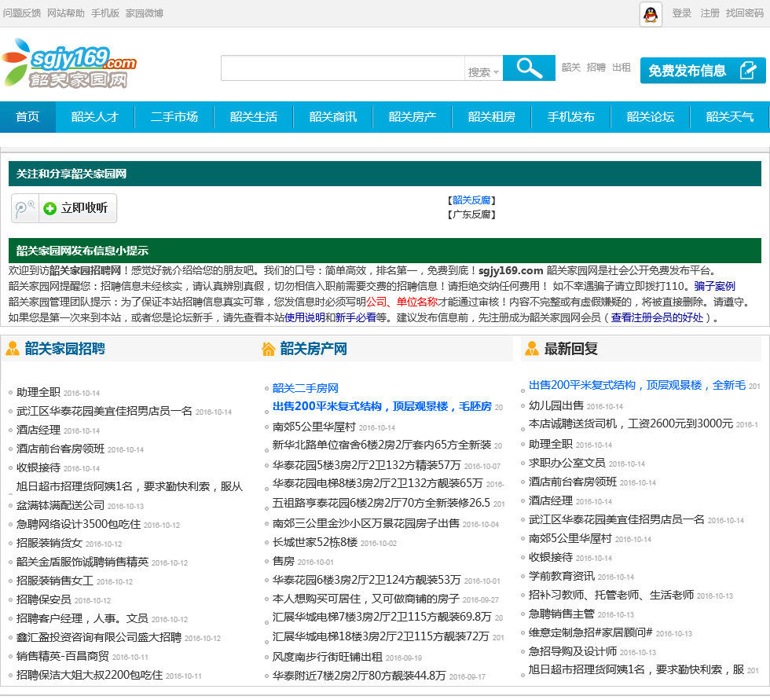Open the 使用说明 link
Image resolution: width=770 pixels, height=700 pixels.
[305, 317]
